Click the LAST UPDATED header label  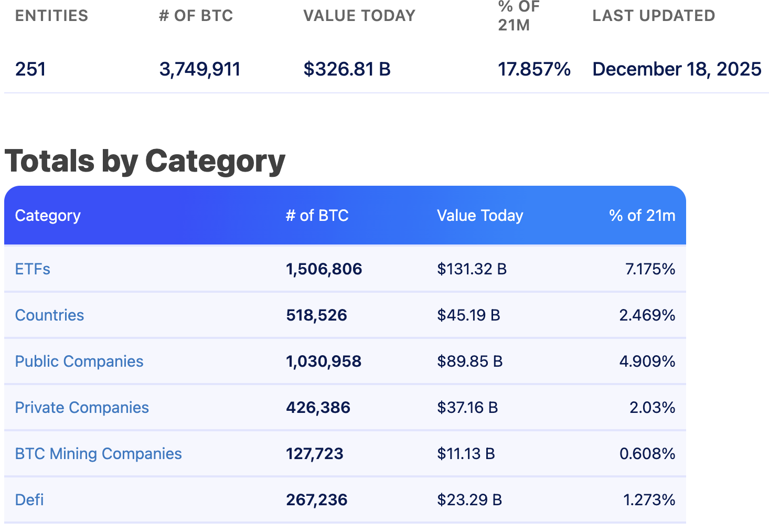[654, 15]
